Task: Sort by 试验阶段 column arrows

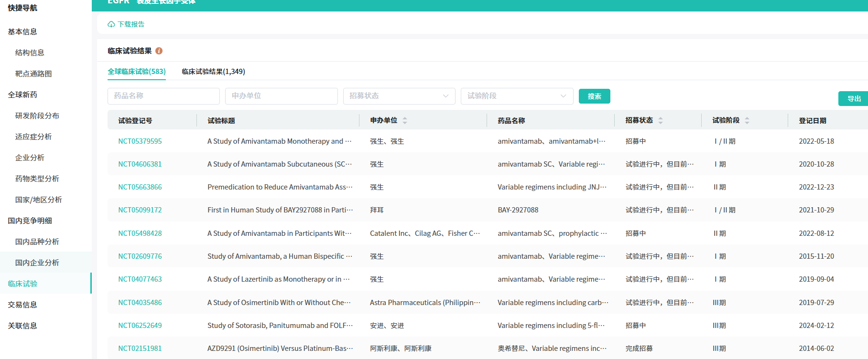Action: click(x=747, y=121)
